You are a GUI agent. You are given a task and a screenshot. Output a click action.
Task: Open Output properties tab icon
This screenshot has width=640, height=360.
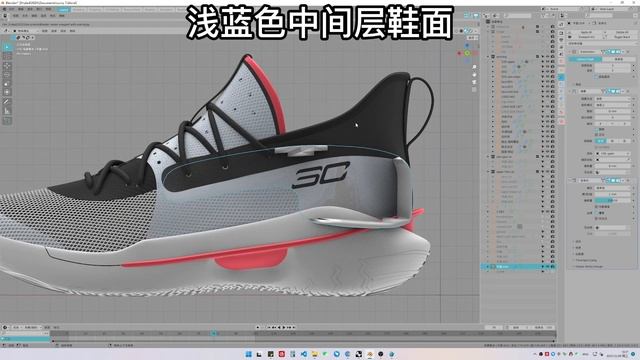pyautogui.click(x=562, y=40)
